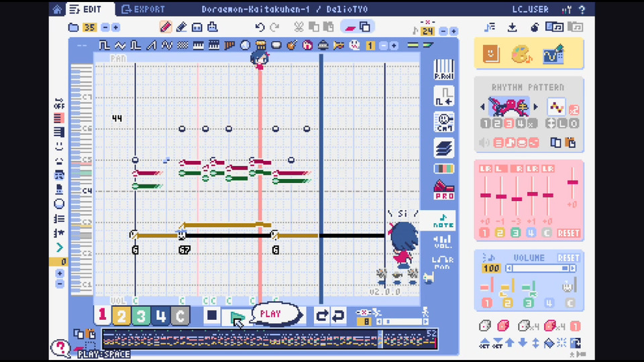Open the color palette theme icon

[522, 54]
